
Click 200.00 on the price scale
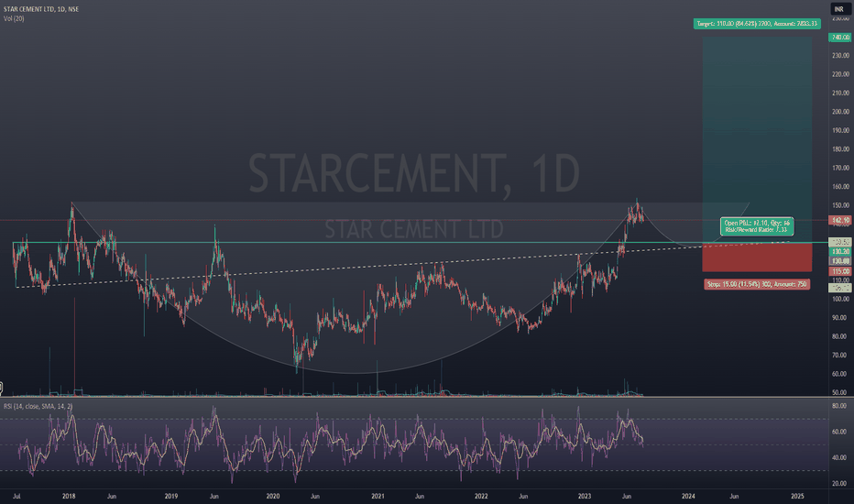tap(840, 112)
